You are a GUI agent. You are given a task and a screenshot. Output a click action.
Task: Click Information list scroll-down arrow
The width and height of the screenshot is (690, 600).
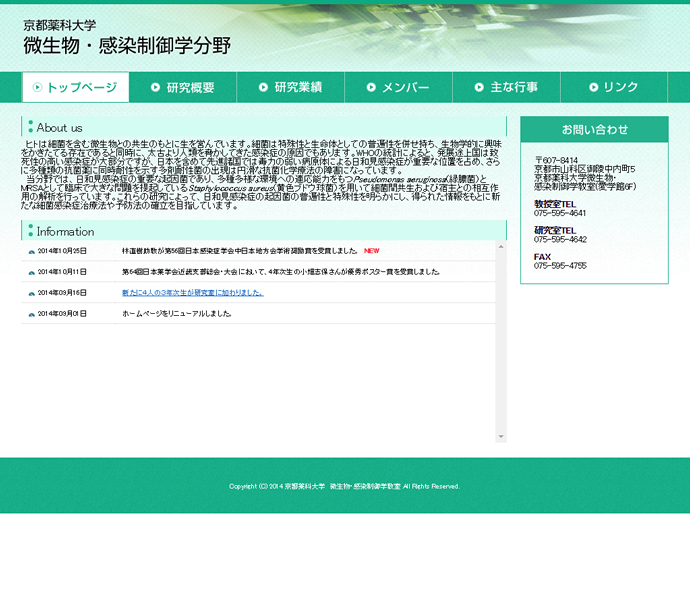501,437
